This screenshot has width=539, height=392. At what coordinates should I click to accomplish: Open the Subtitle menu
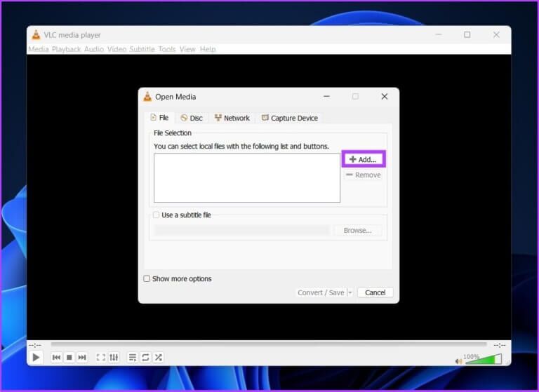pyautogui.click(x=142, y=49)
